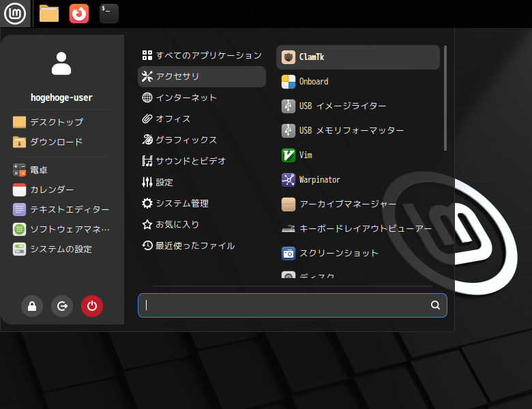Select 最近使ったファイル category

click(202, 245)
